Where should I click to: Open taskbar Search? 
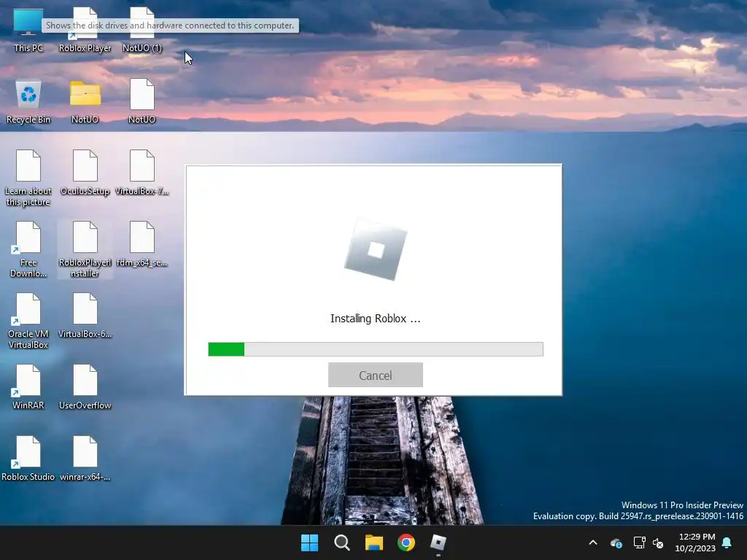pos(342,542)
